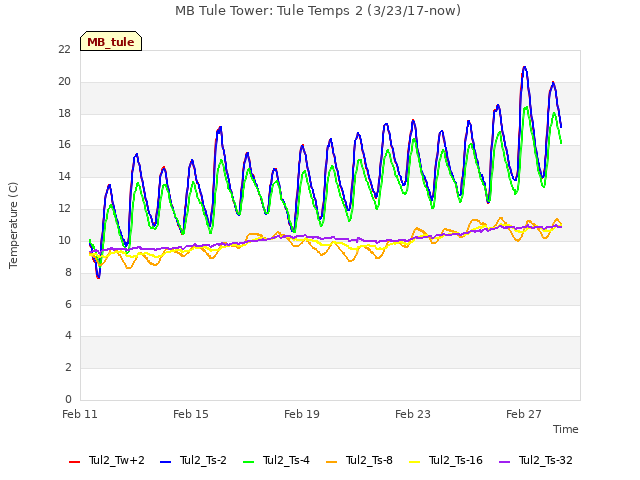Select the Tul2_Ts-4 legend label

(286, 460)
